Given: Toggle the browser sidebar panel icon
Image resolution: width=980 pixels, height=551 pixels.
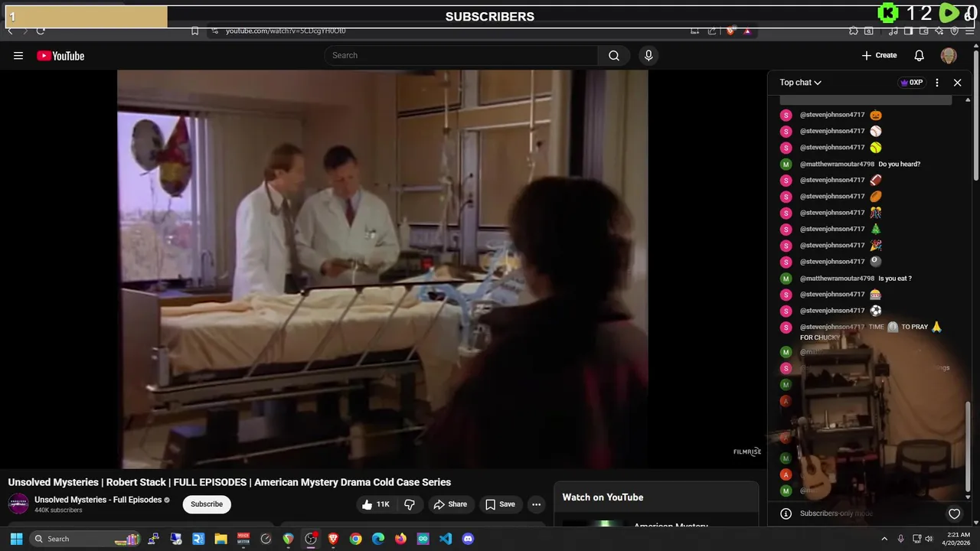Looking at the screenshot, I should [908, 31].
